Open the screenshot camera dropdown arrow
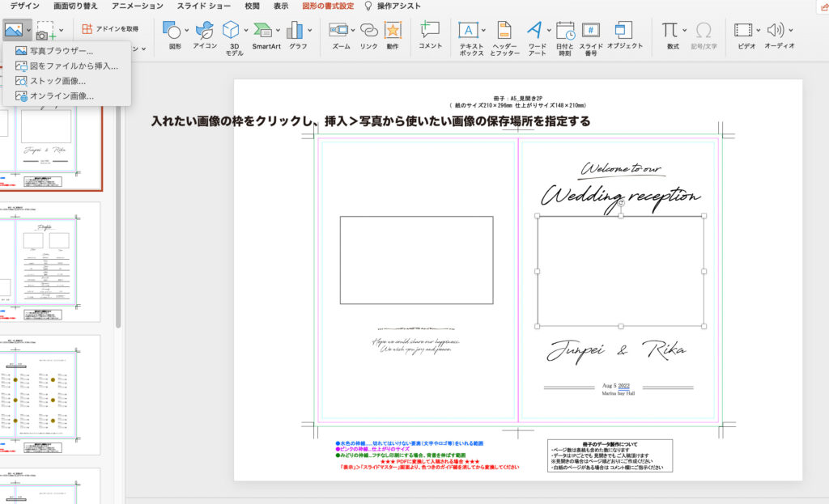The height and width of the screenshot is (504, 829). click(61, 31)
